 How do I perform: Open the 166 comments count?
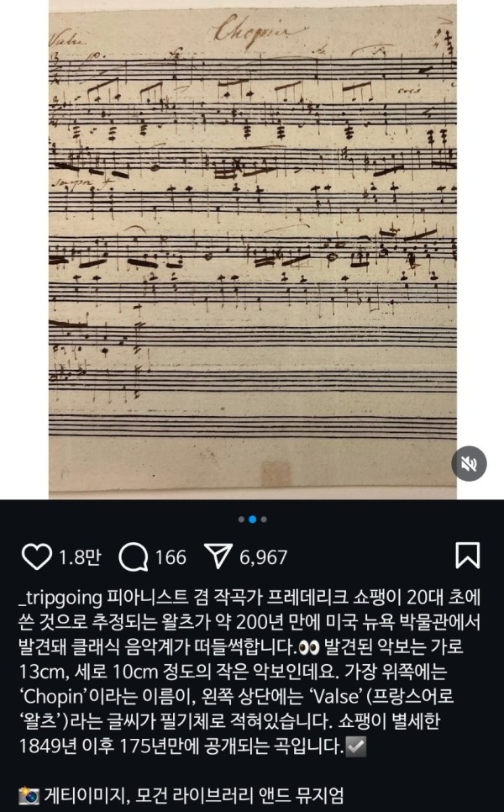[x=171, y=557]
